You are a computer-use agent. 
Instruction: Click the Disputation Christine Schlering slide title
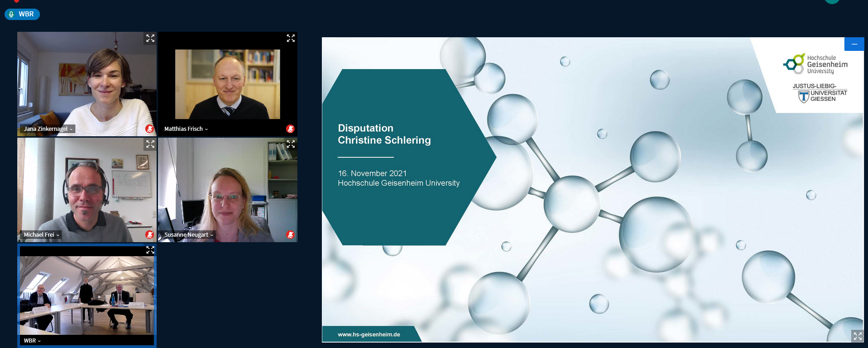[384, 134]
